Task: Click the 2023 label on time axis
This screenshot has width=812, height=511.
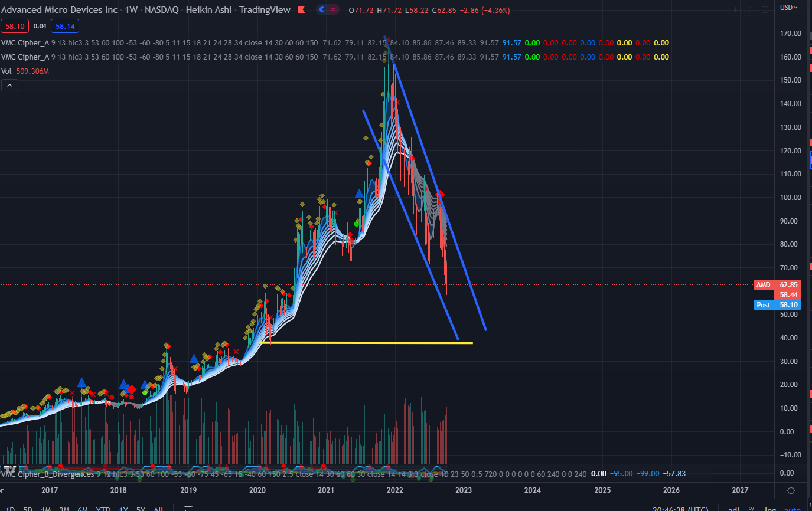Action: point(464,490)
